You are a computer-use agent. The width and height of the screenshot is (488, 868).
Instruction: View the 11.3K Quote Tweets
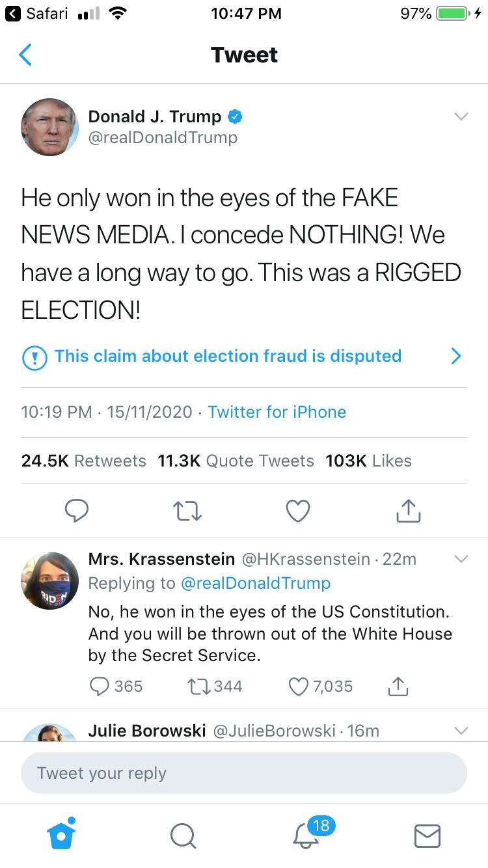(x=236, y=461)
